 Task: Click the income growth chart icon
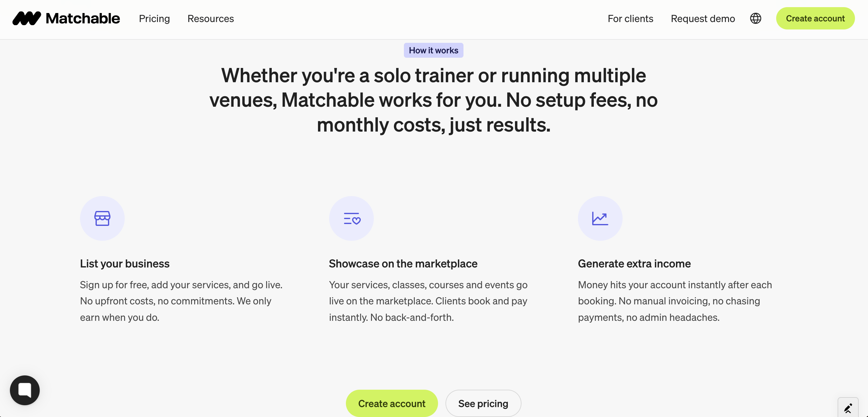pyautogui.click(x=600, y=218)
